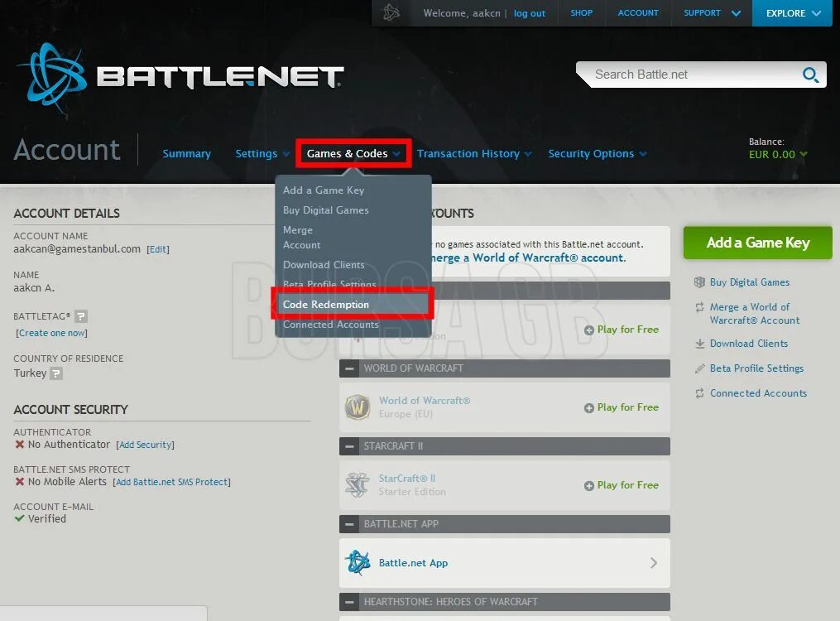Viewport: 840px width, 621px height.
Task: Click the StarCraft II game icon
Action: tap(358, 485)
